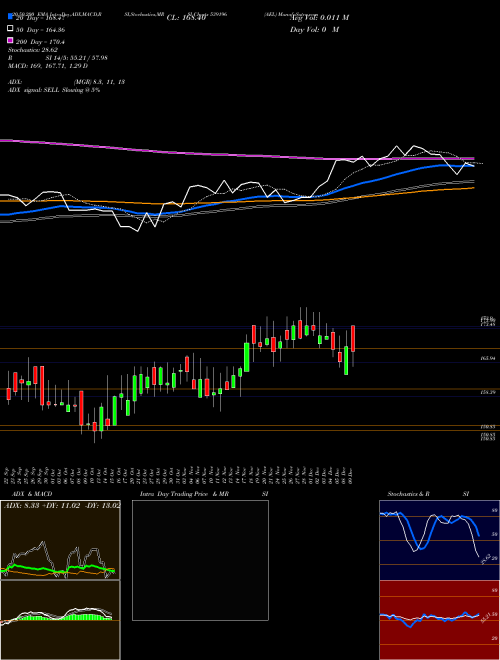
Task: Click the 'Day Vol: 0 M' text
Action: pyautogui.click(x=314, y=30)
